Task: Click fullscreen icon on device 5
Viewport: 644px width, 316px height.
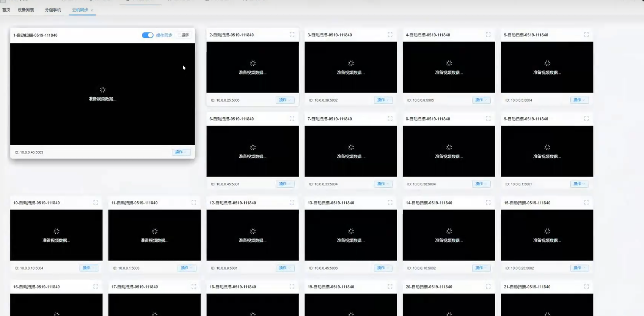Action: pyautogui.click(x=586, y=35)
